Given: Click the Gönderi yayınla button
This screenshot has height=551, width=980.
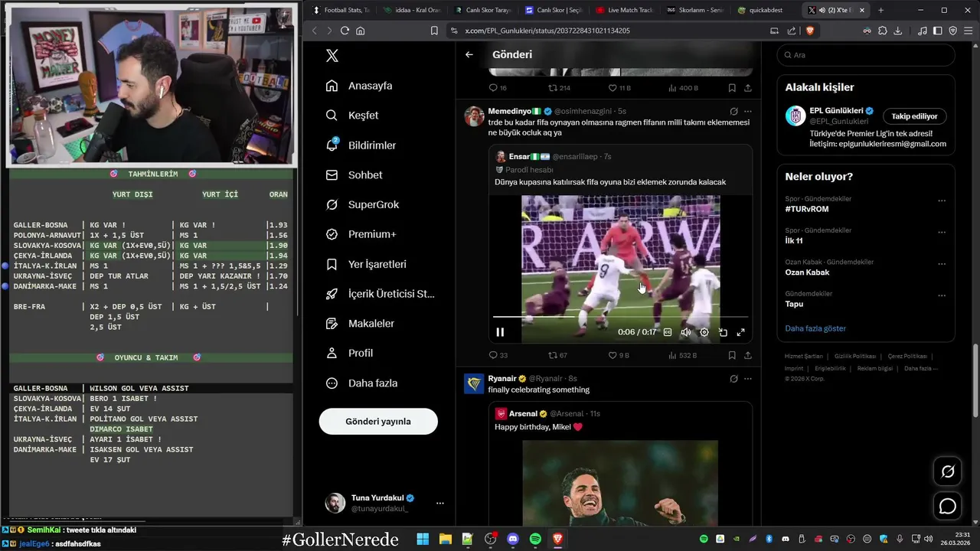Looking at the screenshot, I should 378,422.
